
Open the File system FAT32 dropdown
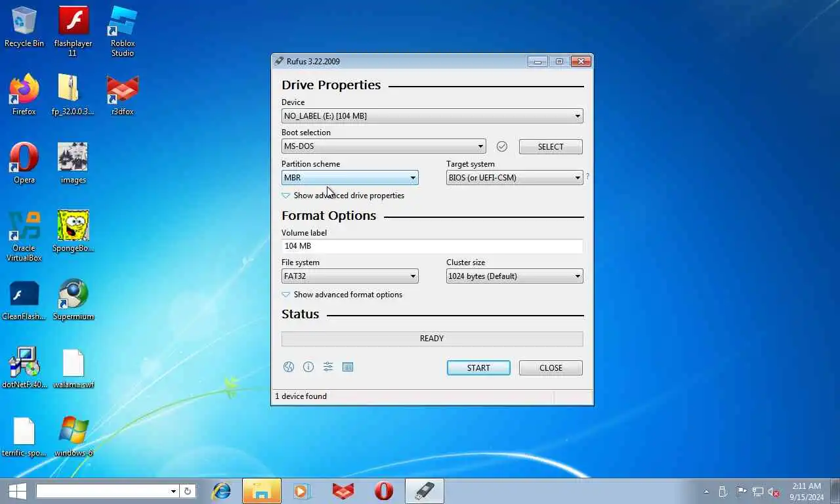350,276
